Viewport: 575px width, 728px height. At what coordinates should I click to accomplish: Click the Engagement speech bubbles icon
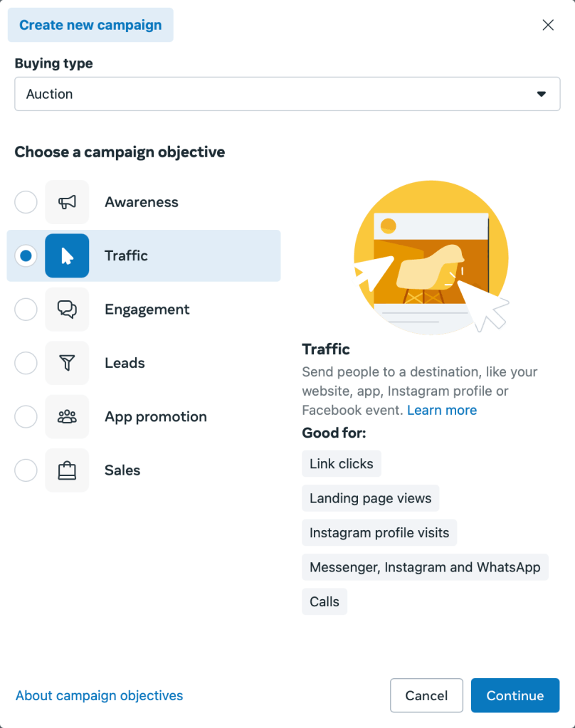pos(67,310)
